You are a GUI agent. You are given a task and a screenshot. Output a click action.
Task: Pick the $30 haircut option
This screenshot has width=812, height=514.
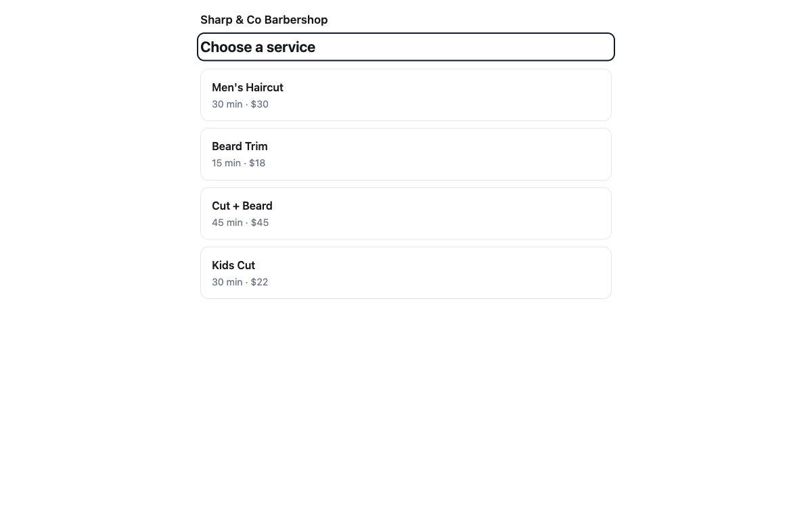(x=406, y=95)
